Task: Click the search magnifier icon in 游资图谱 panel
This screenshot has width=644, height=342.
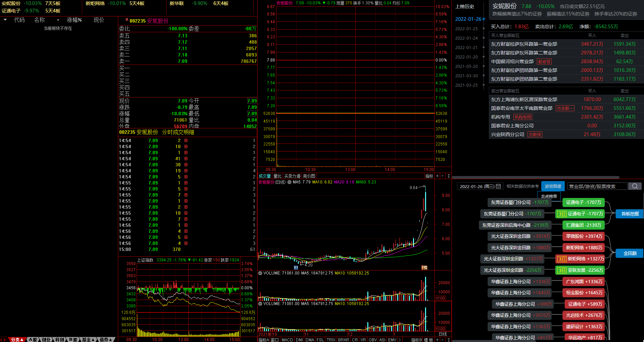Action: pyautogui.click(x=635, y=186)
